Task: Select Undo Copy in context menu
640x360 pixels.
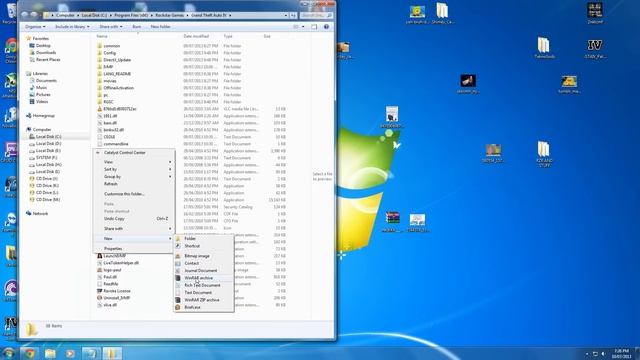Action: coord(134,219)
